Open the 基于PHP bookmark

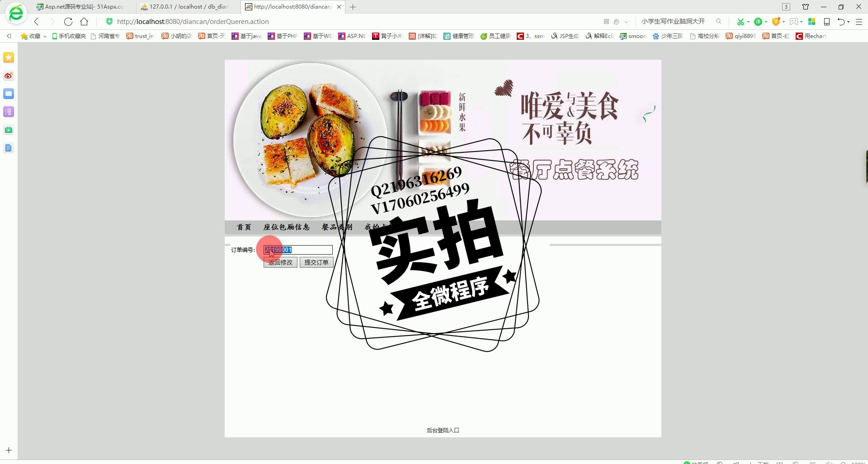pyautogui.click(x=283, y=36)
